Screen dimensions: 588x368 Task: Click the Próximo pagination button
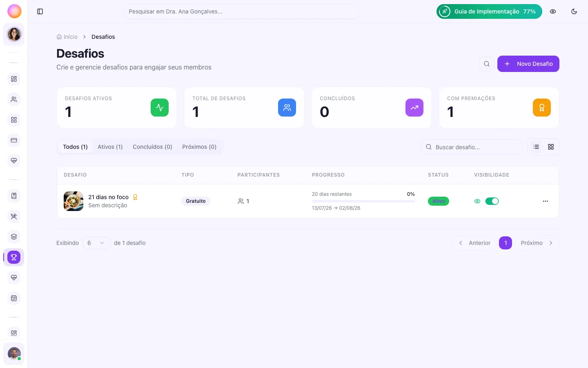pos(537,243)
